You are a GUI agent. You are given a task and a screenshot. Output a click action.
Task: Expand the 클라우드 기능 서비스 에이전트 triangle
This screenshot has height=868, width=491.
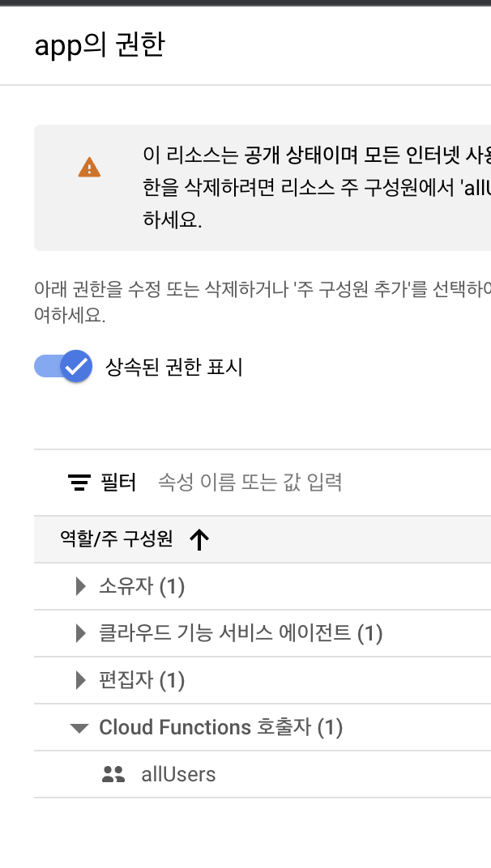(x=81, y=633)
